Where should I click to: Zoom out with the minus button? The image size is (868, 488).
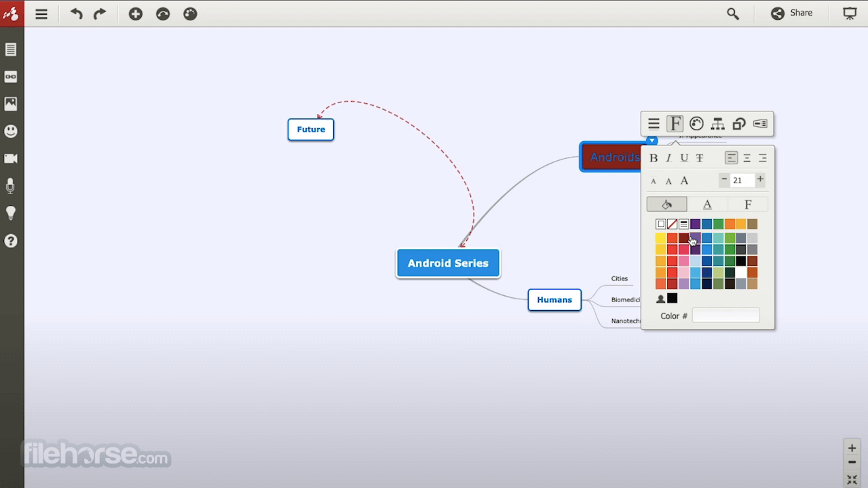click(852, 463)
